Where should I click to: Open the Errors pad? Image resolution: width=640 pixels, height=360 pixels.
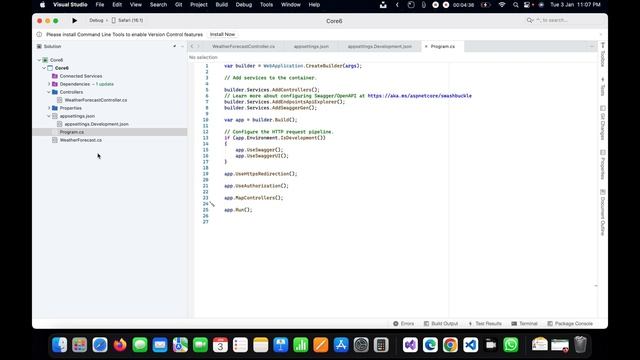click(404, 324)
